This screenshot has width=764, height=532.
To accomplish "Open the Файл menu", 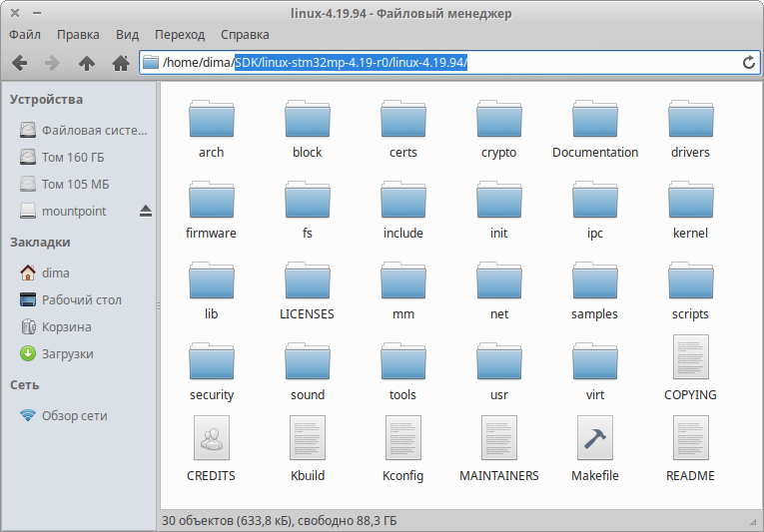I will (25, 35).
